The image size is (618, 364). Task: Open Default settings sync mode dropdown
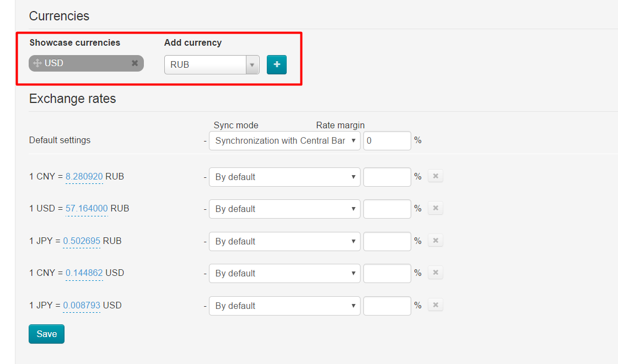tap(284, 140)
